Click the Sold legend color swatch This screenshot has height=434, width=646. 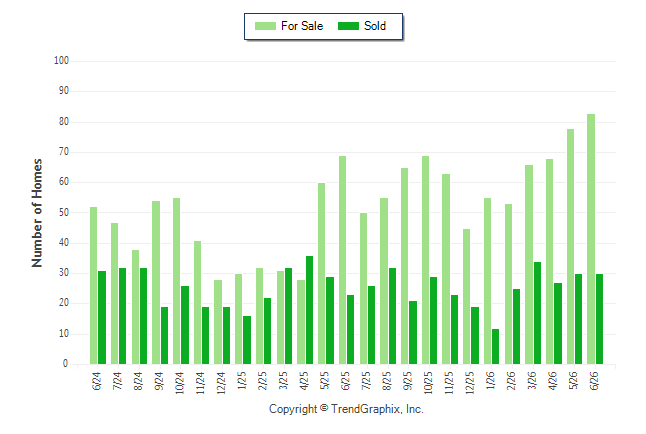348,26
